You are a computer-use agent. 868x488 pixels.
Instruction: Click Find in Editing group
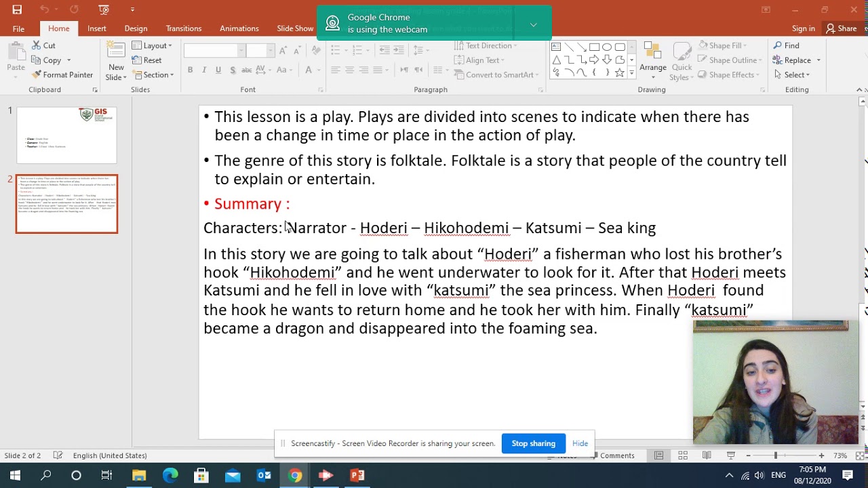pos(787,45)
